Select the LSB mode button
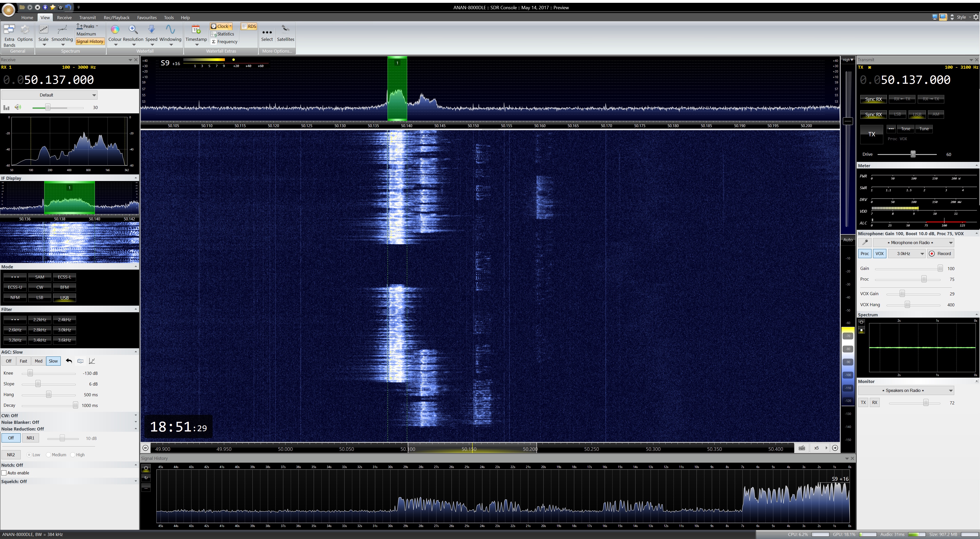The image size is (980, 539). pos(40,297)
